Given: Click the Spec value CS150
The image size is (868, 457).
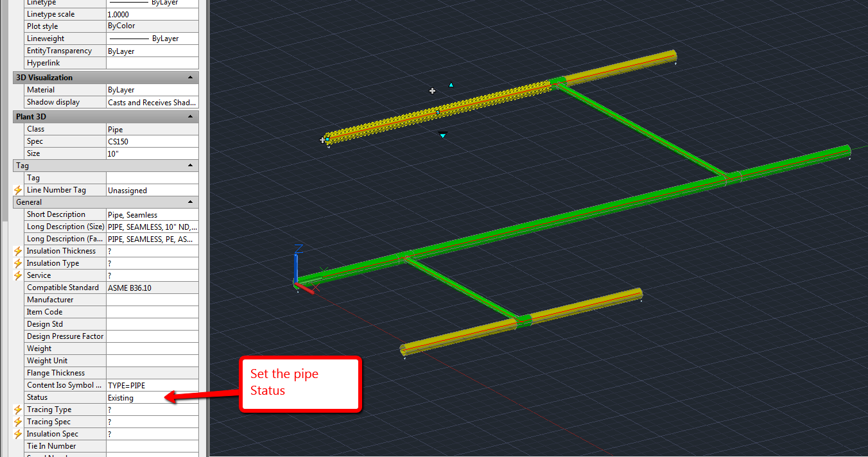Looking at the screenshot, I should tap(152, 141).
